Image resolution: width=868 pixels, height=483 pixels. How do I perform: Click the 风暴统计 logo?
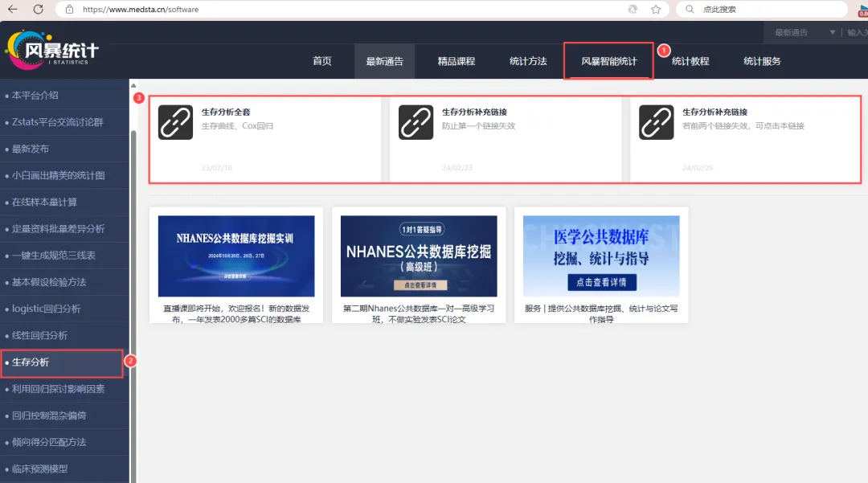pos(52,51)
